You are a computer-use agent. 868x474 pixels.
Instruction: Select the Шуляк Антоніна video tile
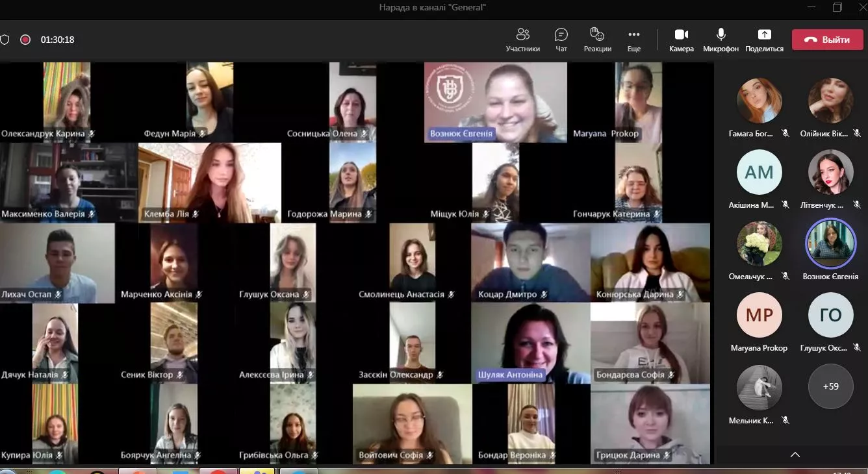click(x=530, y=343)
